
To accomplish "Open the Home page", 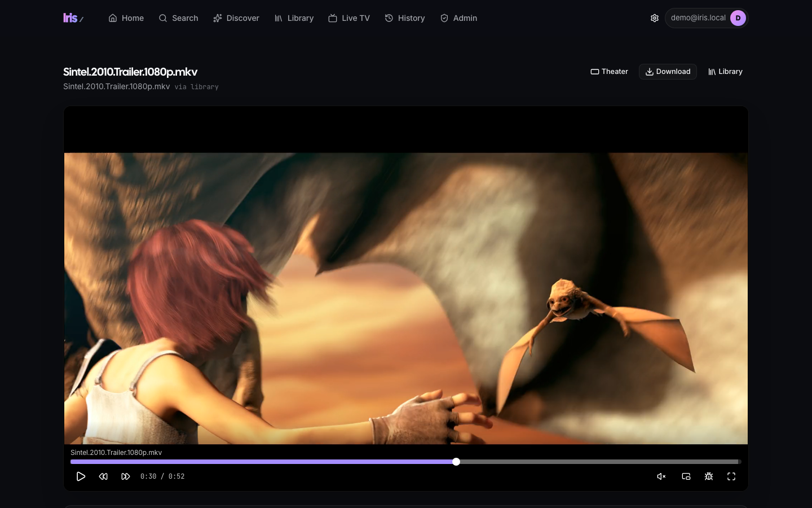I will coord(126,18).
